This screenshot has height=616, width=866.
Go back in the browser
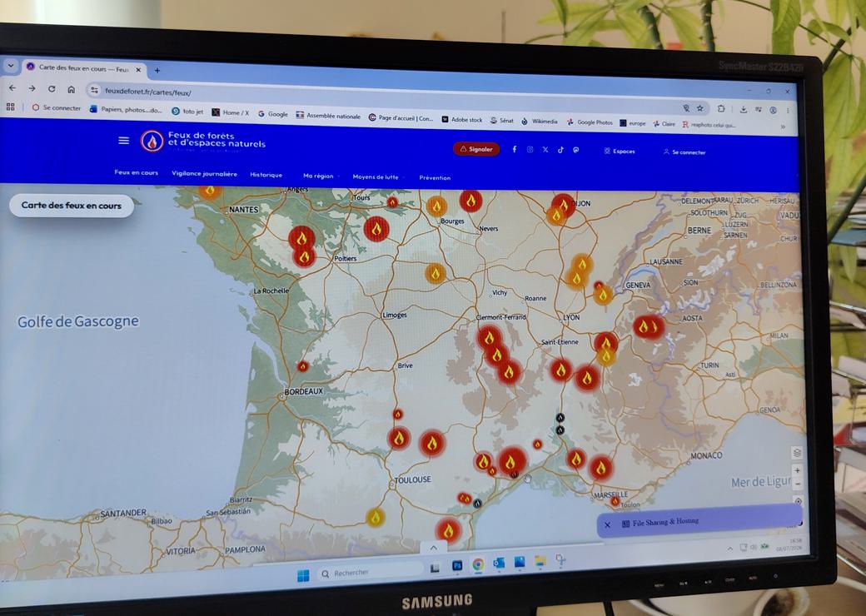tap(12, 88)
